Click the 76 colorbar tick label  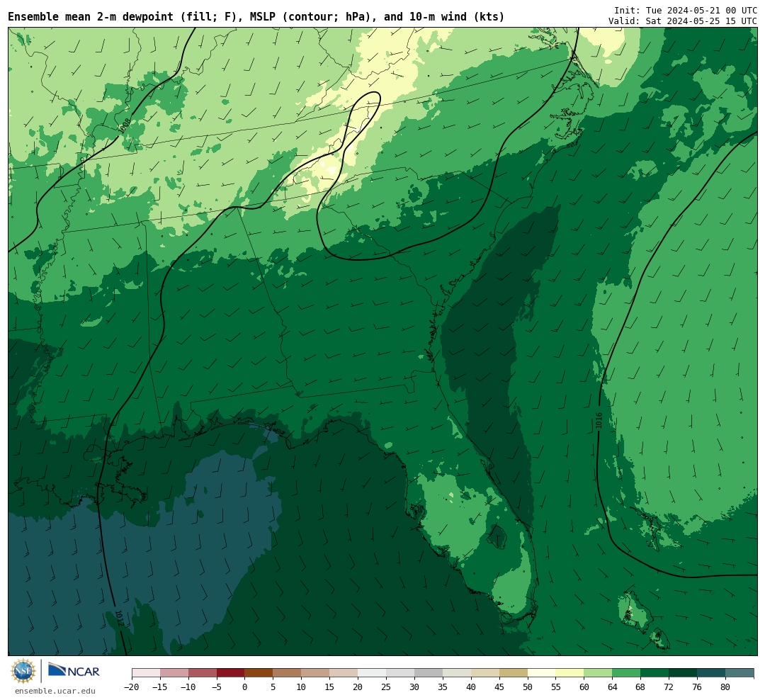click(697, 687)
